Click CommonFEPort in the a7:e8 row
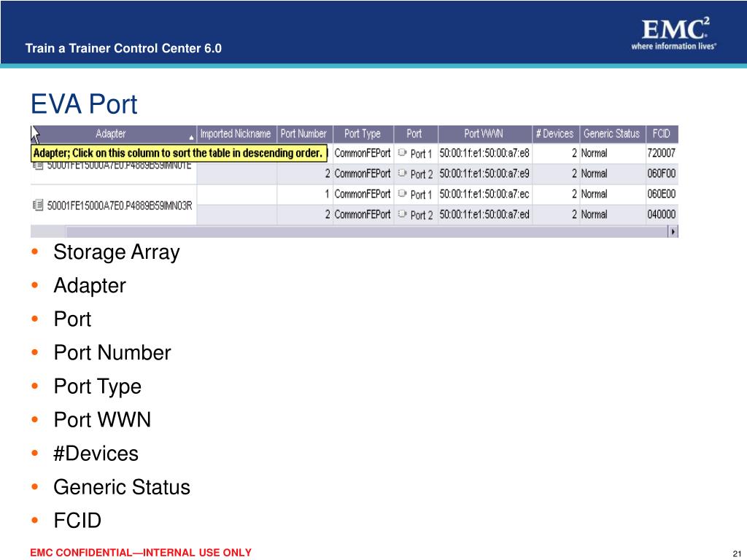Image resolution: width=747 pixels, height=560 pixels. (363, 153)
